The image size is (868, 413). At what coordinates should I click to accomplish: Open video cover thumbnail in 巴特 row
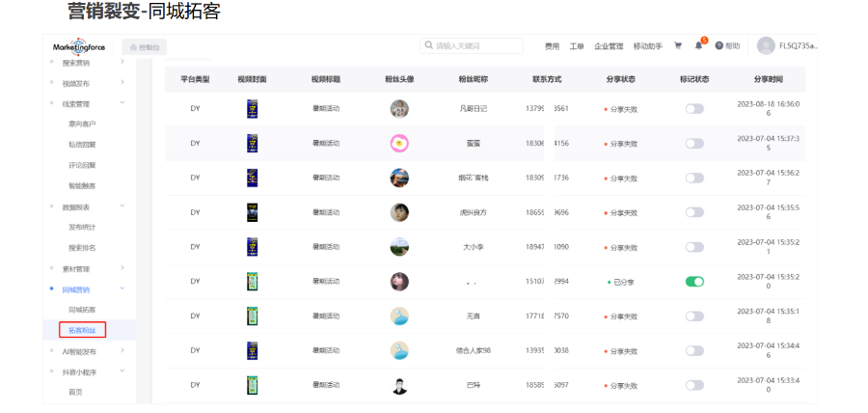pyautogui.click(x=252, y=385)
